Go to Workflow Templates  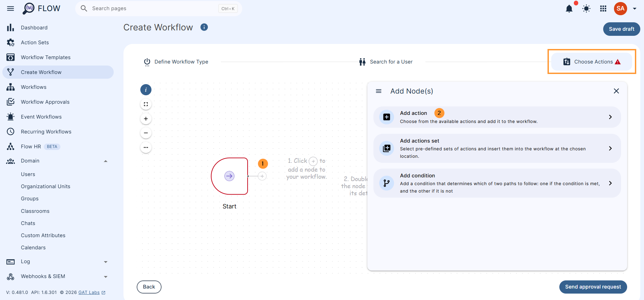click(58, 57)
